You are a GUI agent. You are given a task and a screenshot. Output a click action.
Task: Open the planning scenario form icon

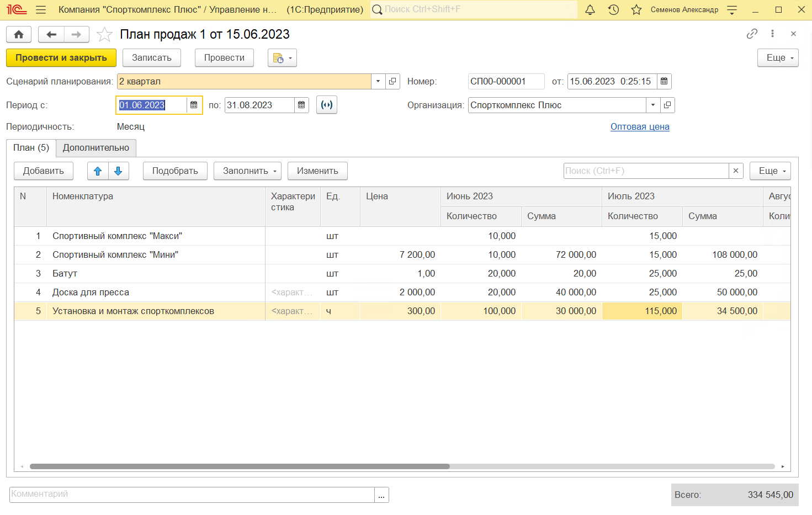[392, 81]
